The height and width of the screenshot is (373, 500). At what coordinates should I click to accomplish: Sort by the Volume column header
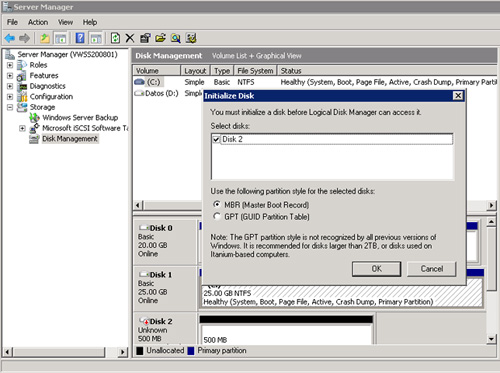pos(157,71)
